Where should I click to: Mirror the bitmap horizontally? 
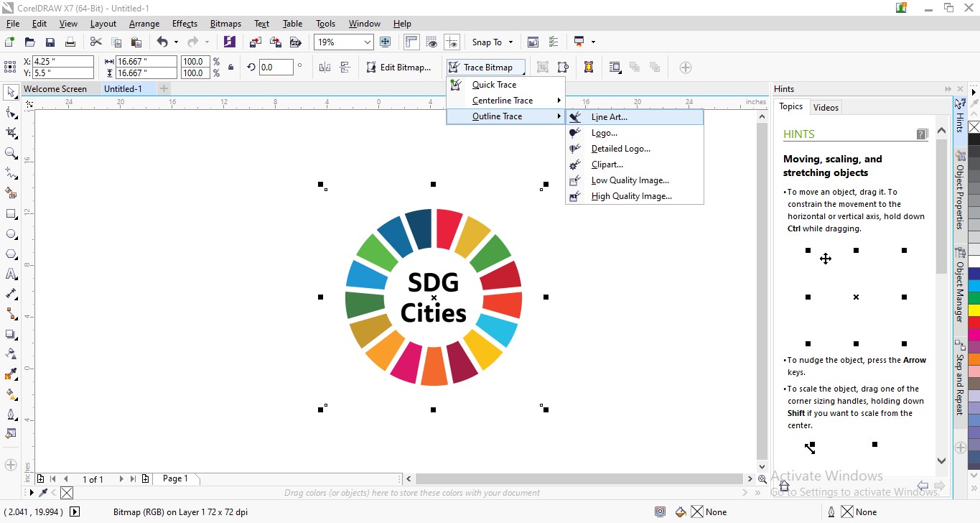click(325, 68)
